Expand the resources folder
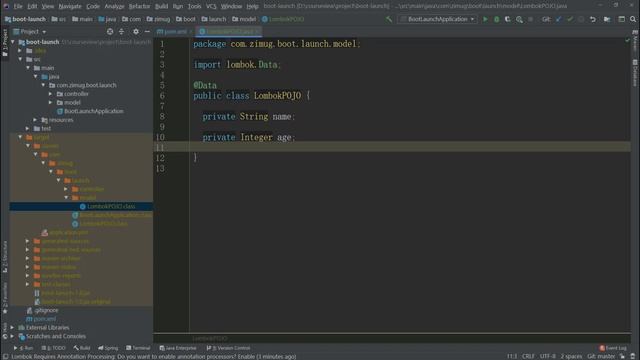The image size is (640, 360). coord(36,120)
